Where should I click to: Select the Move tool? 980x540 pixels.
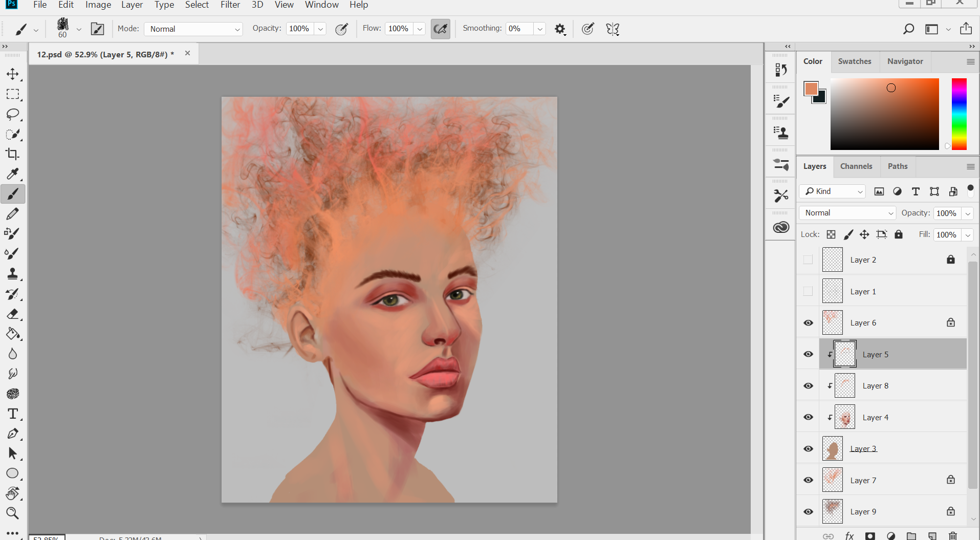(x=12, y=74)
